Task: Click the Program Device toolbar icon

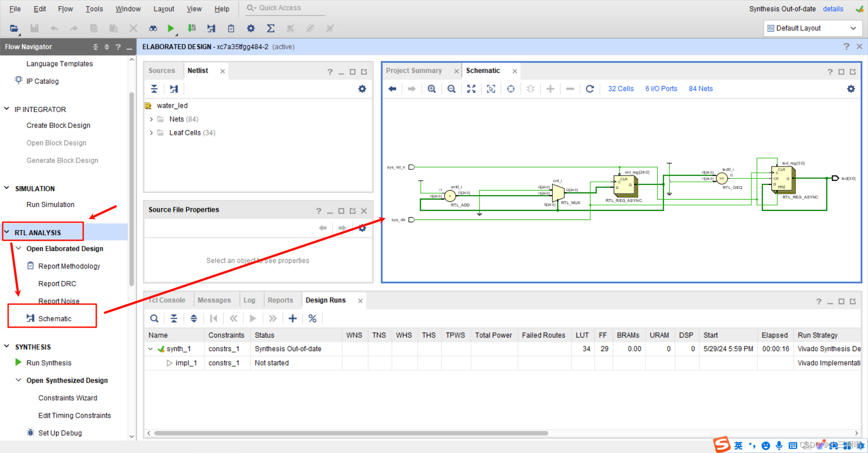Action: point(192,29)
